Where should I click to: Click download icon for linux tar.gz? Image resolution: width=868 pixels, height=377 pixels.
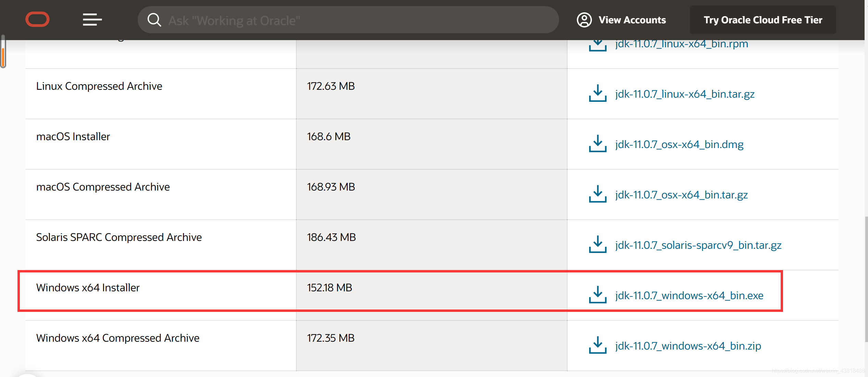(597, 93)
